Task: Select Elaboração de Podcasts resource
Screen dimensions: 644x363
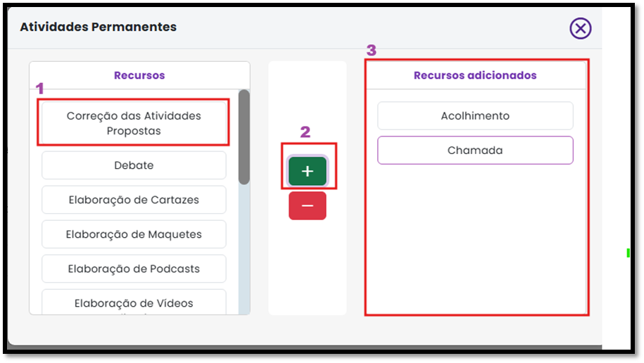Action: [x=134, y=269]
